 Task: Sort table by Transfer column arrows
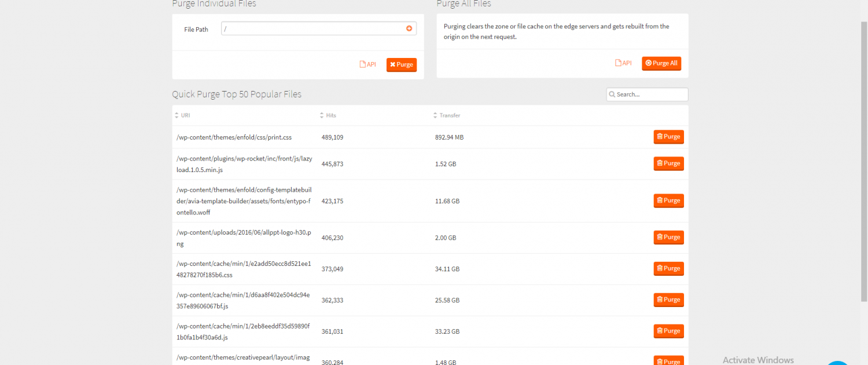435,115
